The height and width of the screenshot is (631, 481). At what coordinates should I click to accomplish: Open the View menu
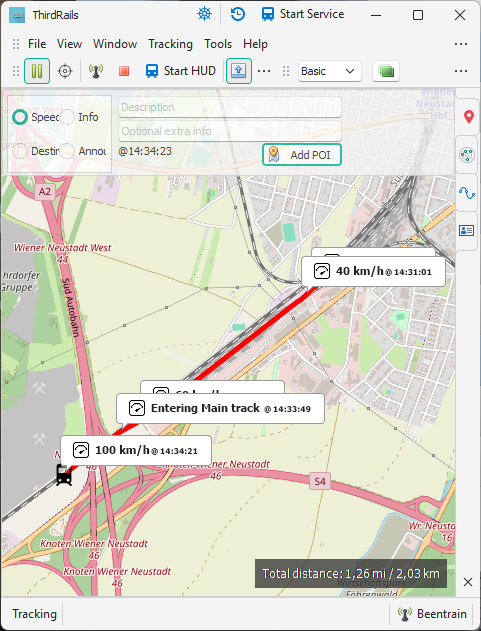coord(69,44)
